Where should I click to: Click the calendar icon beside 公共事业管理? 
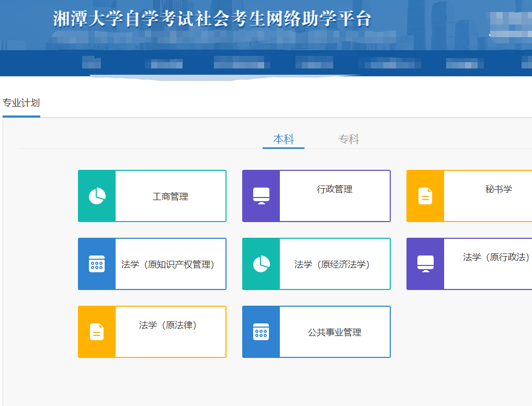pos(261,332)
